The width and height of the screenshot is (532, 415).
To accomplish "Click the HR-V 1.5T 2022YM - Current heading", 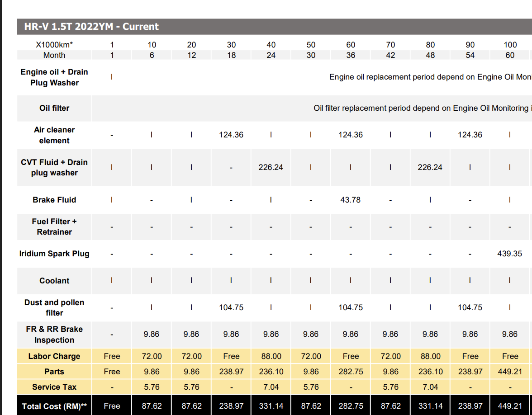I will click(x=91, y=27).
